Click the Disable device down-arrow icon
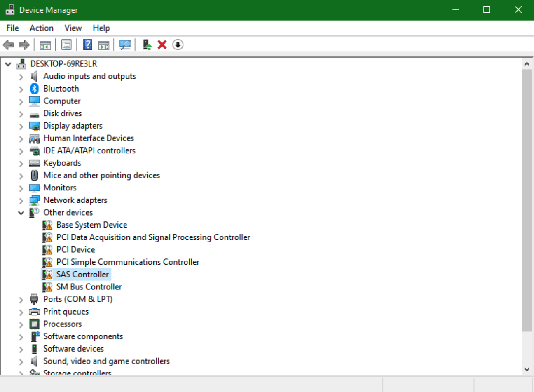 click(178, 45)
